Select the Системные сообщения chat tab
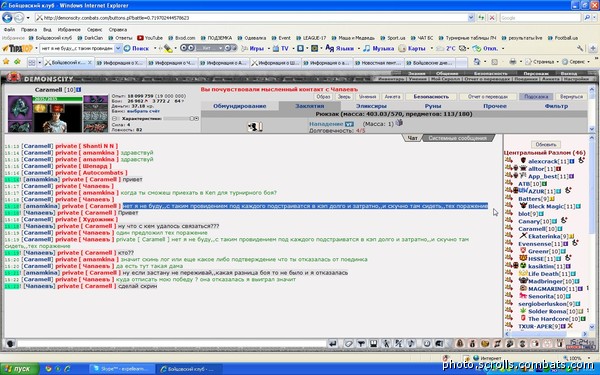 pyautogui.click(x=458, y=138)
